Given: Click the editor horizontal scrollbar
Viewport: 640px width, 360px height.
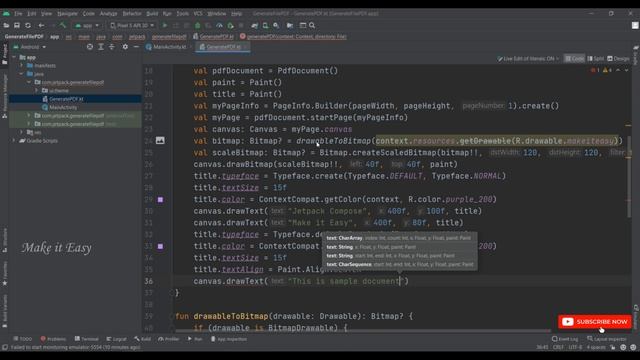Looking at the screenshot, I should 363,331.
